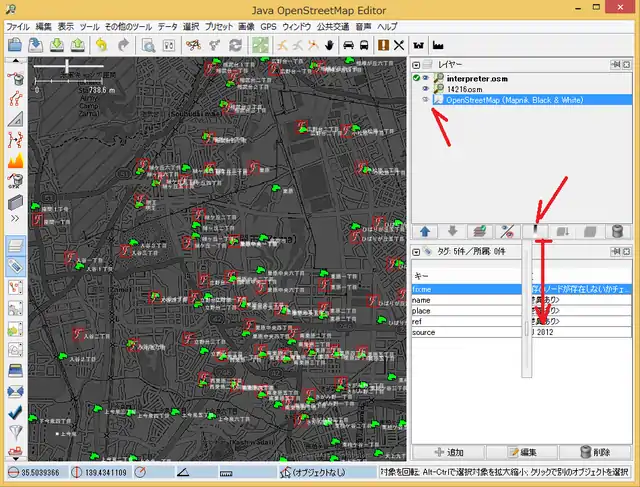Click the validator checkmark icon in sidebar

[x=15, y=410]
